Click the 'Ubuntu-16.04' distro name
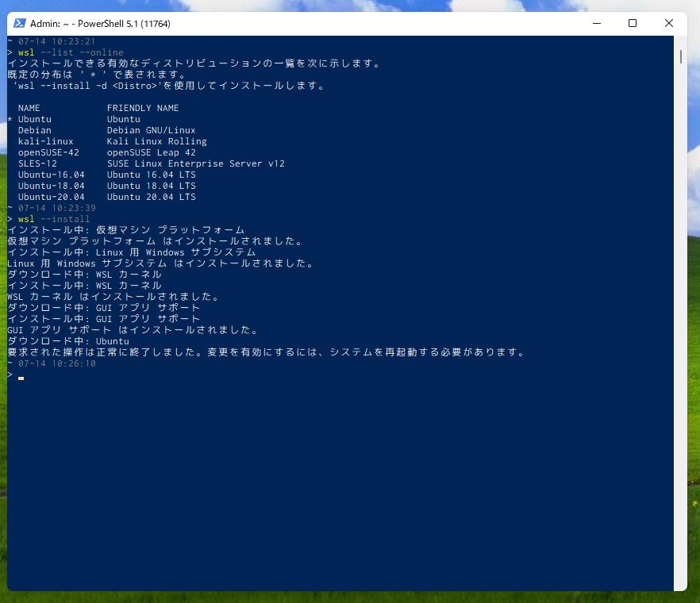 pos(52,175)
